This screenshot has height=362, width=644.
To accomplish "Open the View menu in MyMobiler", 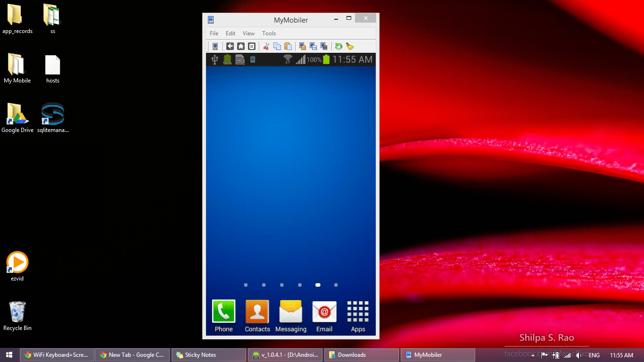I will [248, 33].
